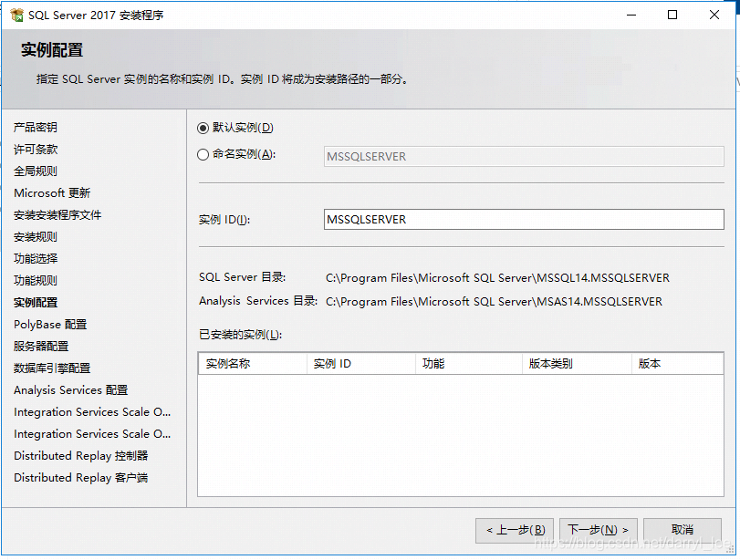Click the SQL Server 目录 path text
The height and width of the screenshot is (560, 740).
(497, 278)
